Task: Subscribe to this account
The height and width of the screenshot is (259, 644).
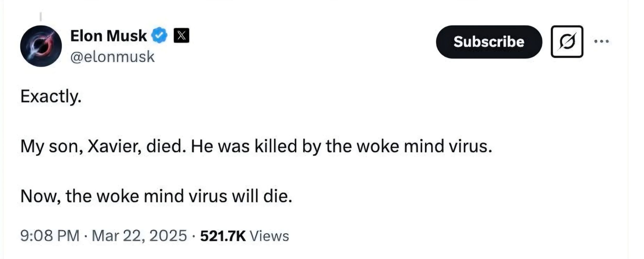Action: pyautogui.click(x=489, y=42)
